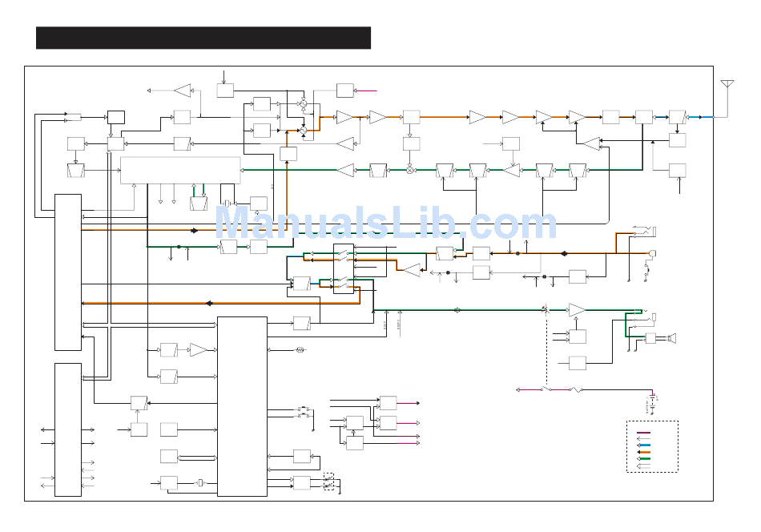761x532 pixels.
Task: Click the microphone symbol on the orange line
Action: (x=652, y=253)
